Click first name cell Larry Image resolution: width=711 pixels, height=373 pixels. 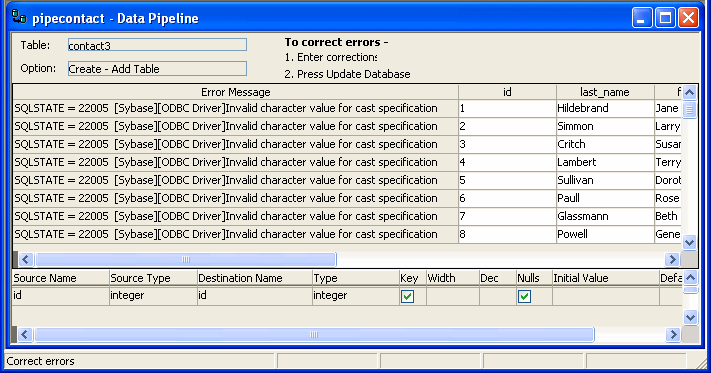[668, 126]
